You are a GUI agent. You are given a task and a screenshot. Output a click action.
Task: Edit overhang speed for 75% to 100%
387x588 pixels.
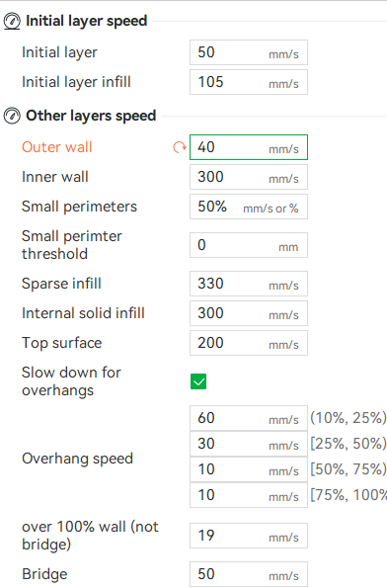coord(249,495)
